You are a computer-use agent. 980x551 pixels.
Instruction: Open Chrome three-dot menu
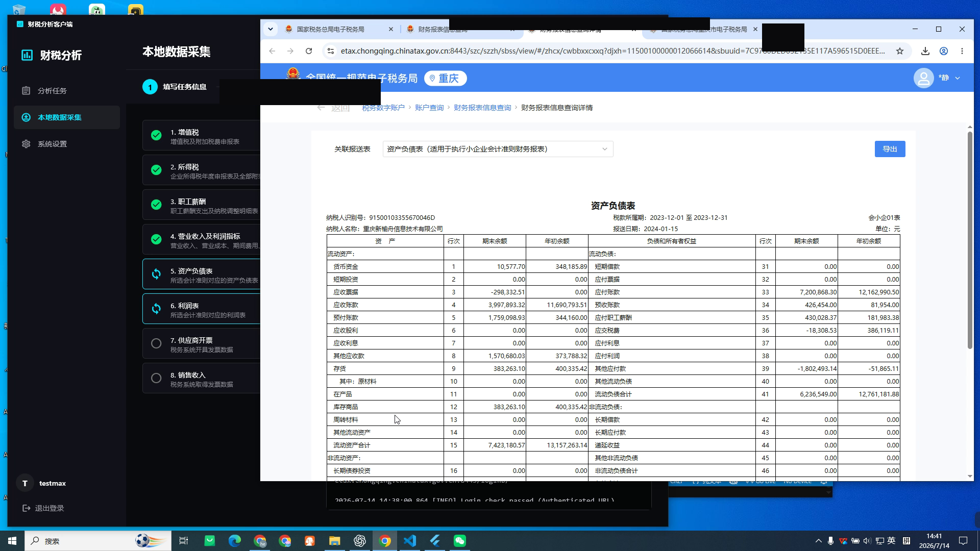[x=962, y=51]
